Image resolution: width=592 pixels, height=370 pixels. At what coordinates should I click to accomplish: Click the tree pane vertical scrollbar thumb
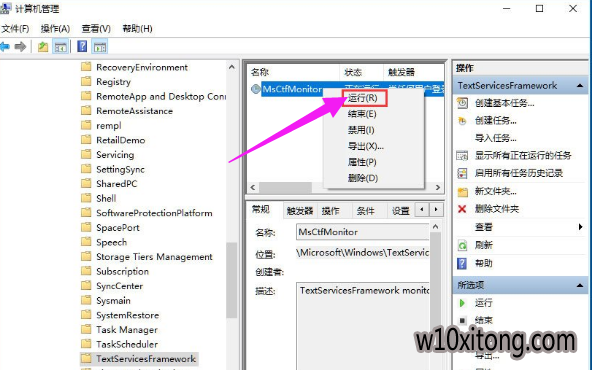click(231, 280)
